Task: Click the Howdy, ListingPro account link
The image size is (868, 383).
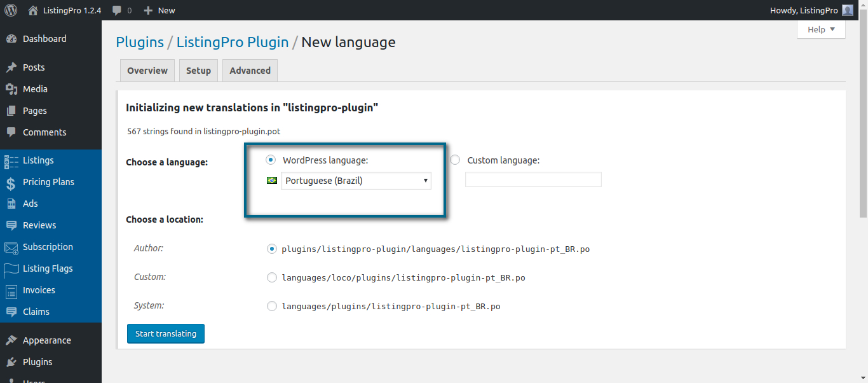Action: 804,10
